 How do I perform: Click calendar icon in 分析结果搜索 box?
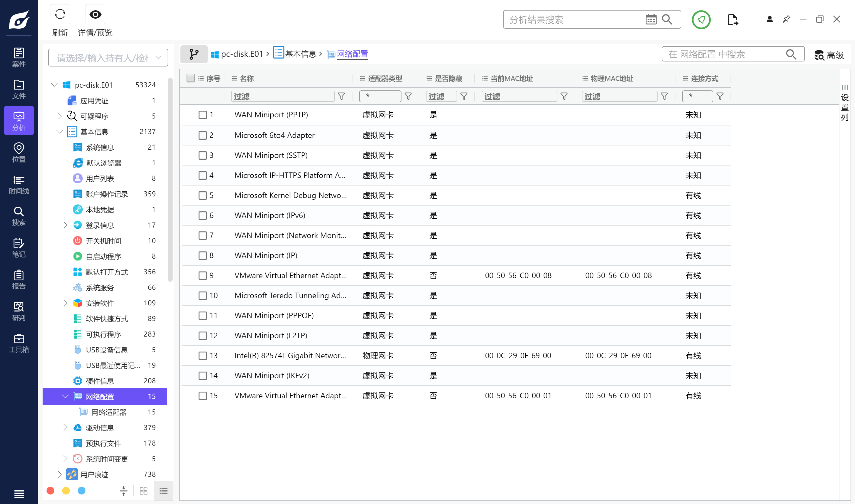click(651, 19)
